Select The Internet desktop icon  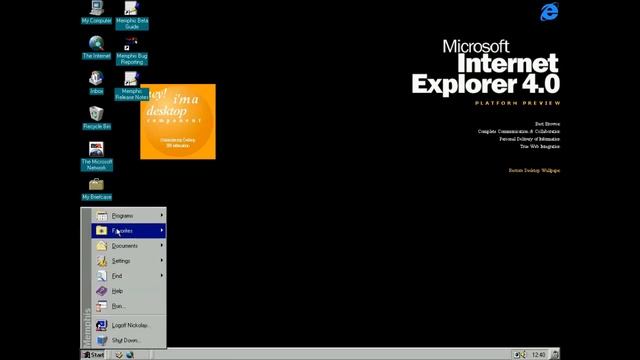pyautogui.click(x=96, y=47)
